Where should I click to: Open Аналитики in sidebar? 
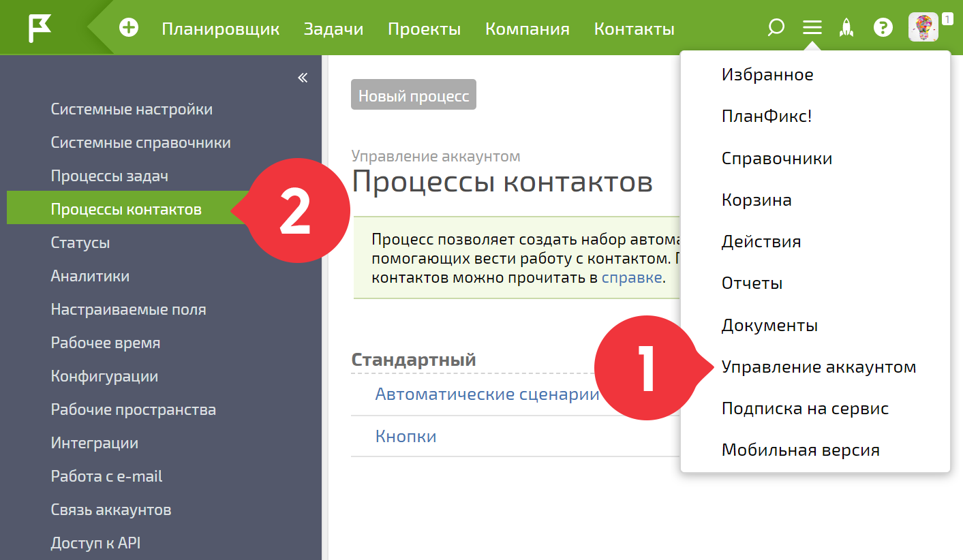click(90, 276)
